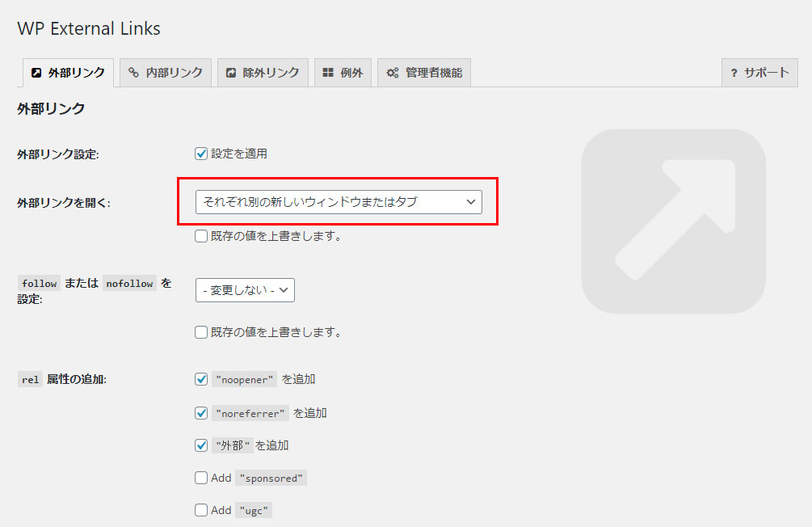
Task: Enable the Add "sponsored" checkbox
Action: pos(202,478)
